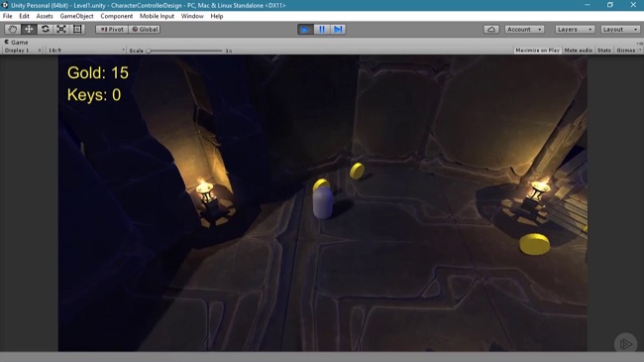Close the Unity window
This screenshot has width=644, height=362.
[x=633, y=5]
